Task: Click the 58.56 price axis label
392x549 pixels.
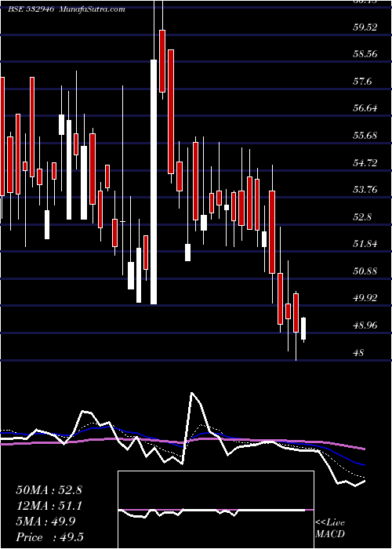Action: [x=365, y=54]
